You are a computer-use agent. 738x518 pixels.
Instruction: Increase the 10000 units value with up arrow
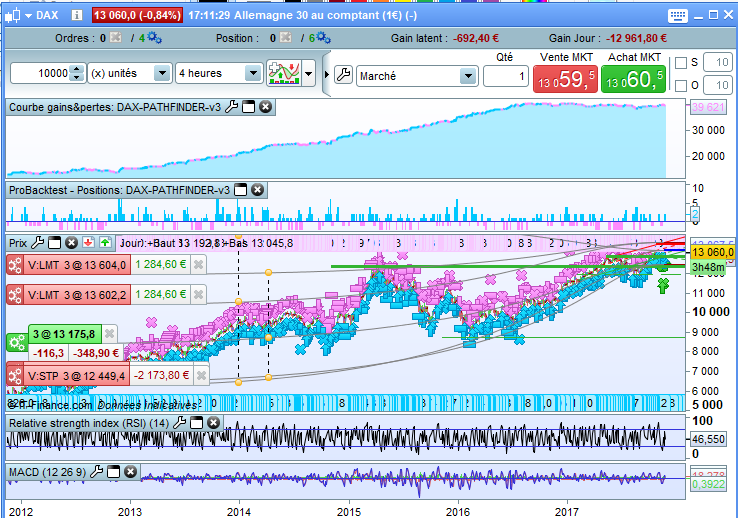[76, 69]
